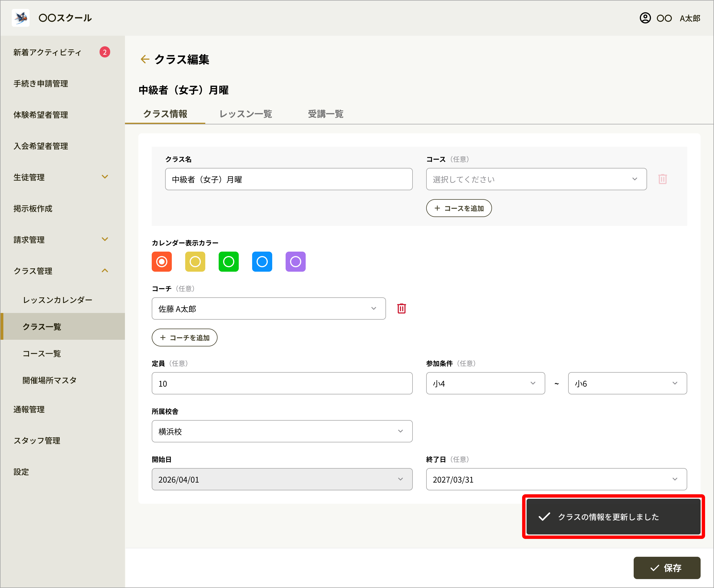Delete the course row trash icon
Viewport: 714px width, 588px height.
point(662,179)
